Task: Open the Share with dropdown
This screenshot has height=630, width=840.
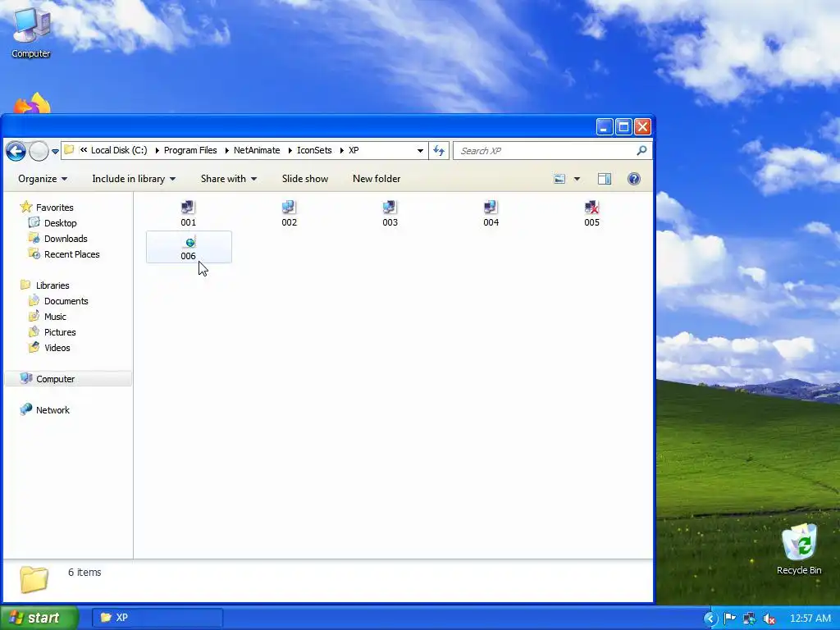Action: (229, 179)
